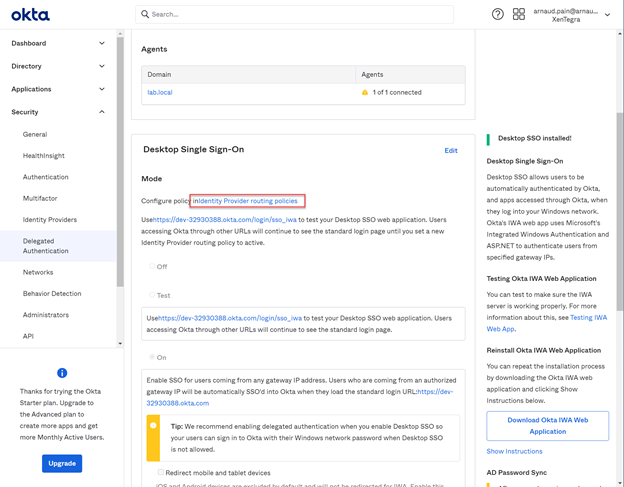The height and width of the screenshot is (487, 624).
Task: Expand the Directory section chevron
Action: [x=102, y=66]
